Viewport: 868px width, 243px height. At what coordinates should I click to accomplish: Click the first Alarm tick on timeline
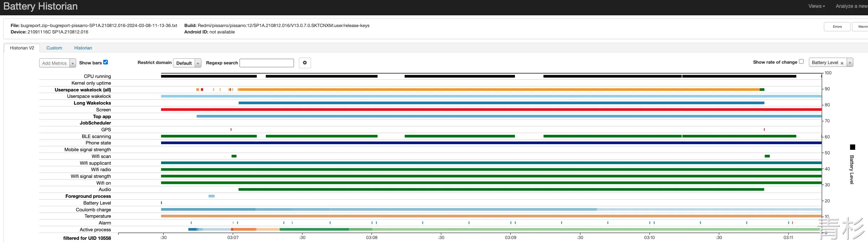click(191, 223)
